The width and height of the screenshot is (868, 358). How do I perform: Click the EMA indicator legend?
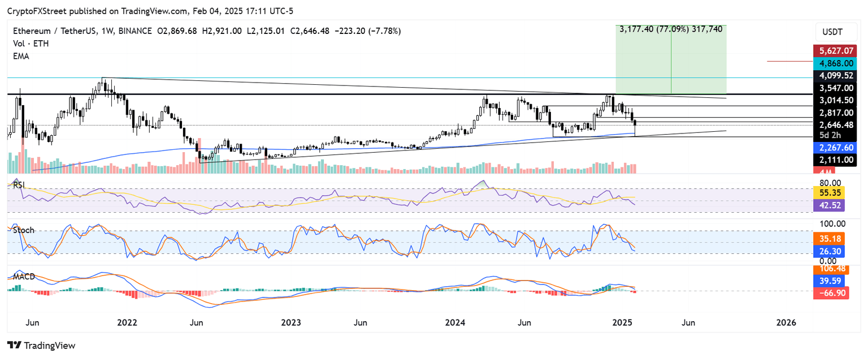pyautogui.click(x=20, y=57)
